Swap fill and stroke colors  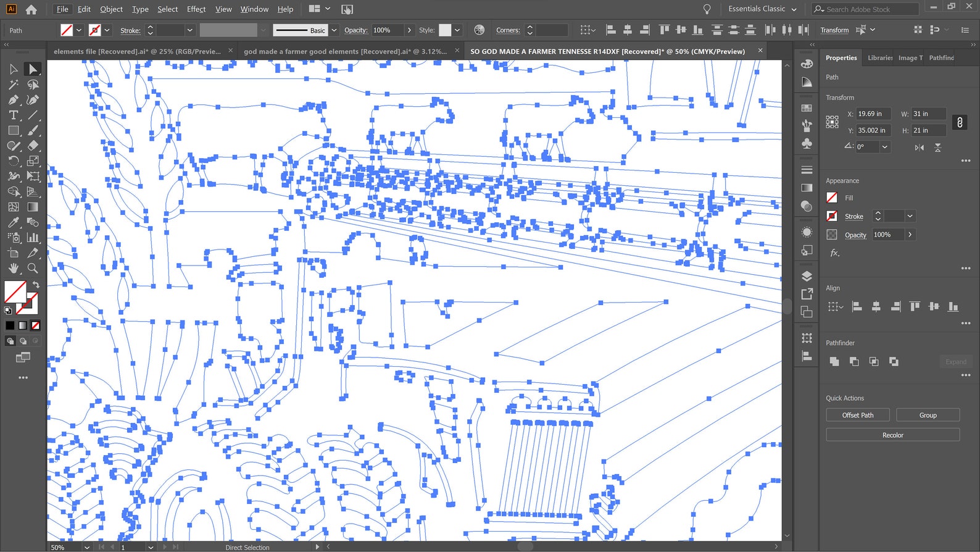(x=36, y=285)
